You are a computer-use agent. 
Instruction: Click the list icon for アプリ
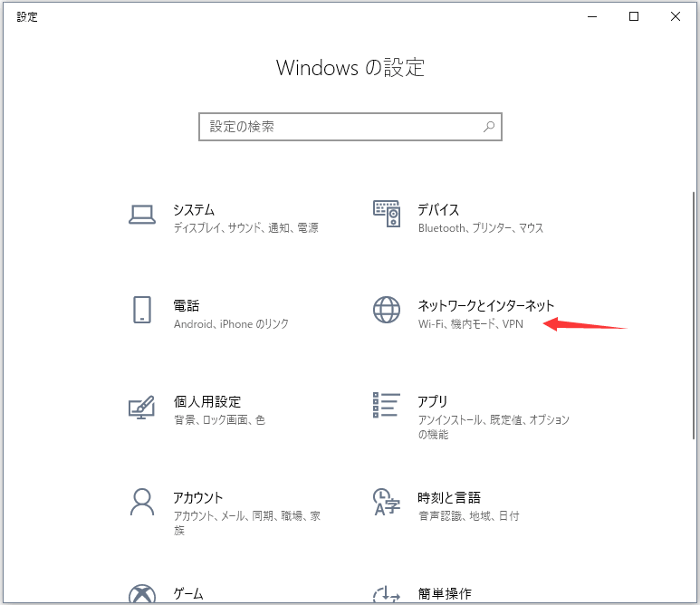387,407
